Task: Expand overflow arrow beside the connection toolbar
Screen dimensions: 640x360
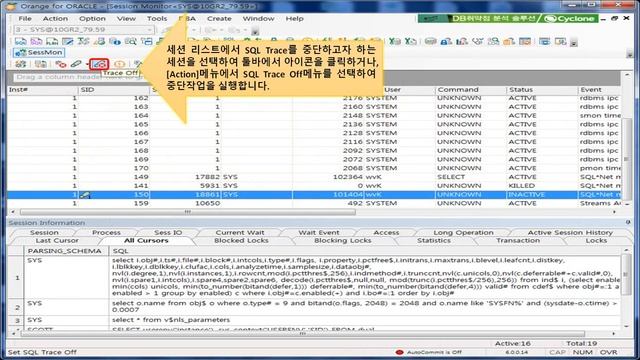Action: pos(255,31)
